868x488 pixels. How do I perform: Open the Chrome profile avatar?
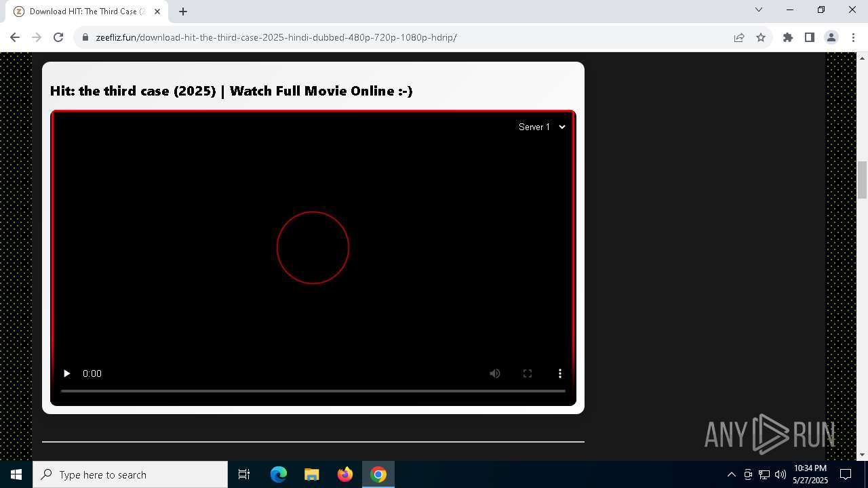click(831, 37)
